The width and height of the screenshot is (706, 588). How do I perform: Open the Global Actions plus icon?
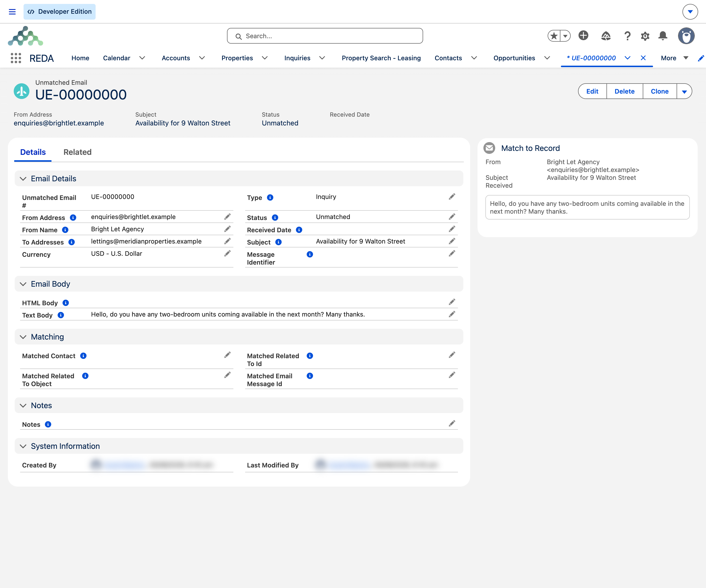coord(583,35)
